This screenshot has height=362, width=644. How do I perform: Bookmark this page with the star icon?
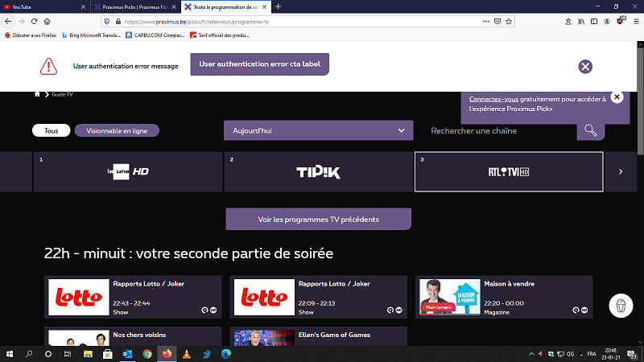point(509,22)
